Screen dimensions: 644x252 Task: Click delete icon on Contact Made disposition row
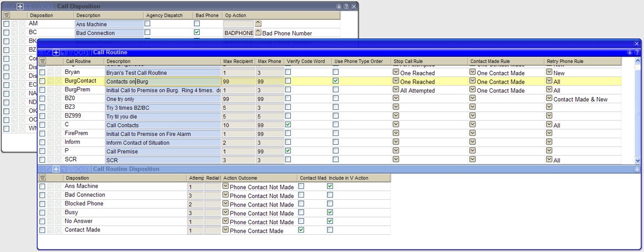tap(58, 230)
